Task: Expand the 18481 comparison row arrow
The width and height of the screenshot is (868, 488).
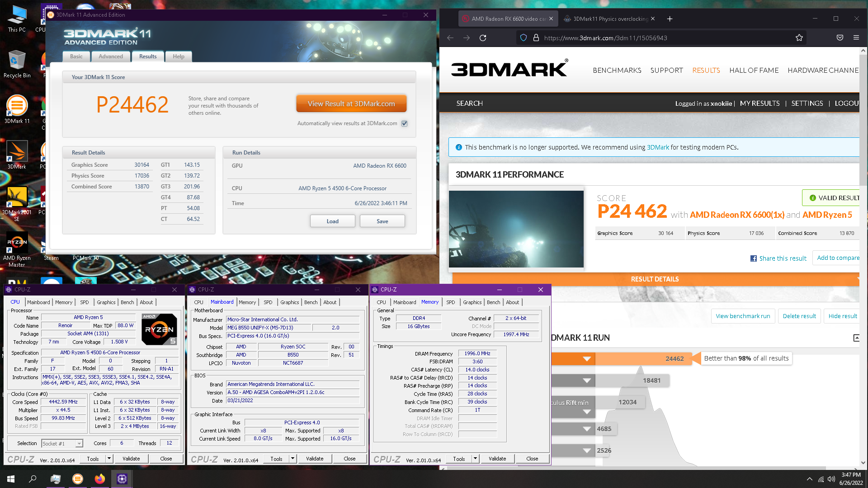Action: pos(587,380)
